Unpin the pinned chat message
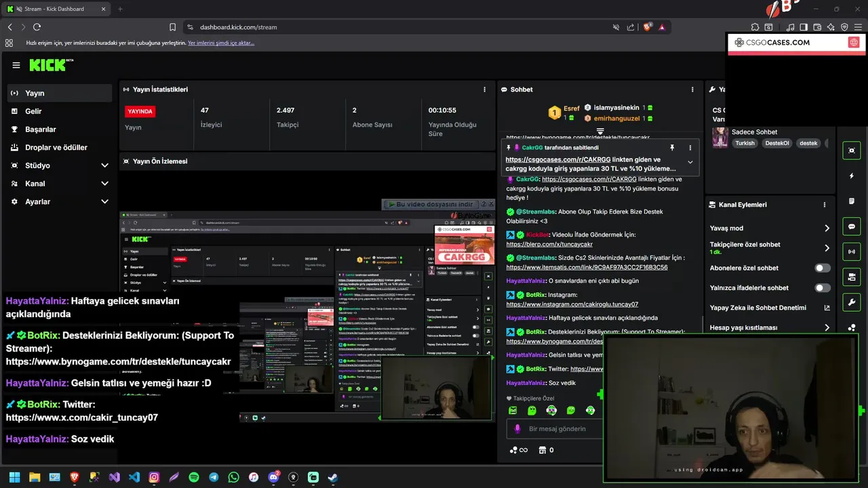Image resolution: width=868 pixels, height=488 pixels. [x=672, y=148]
